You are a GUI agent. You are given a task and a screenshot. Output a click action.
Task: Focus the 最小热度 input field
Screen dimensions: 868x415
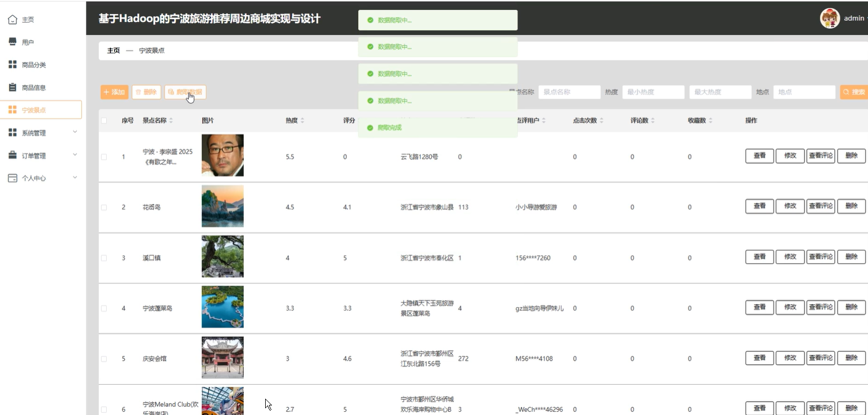[653, 92]
